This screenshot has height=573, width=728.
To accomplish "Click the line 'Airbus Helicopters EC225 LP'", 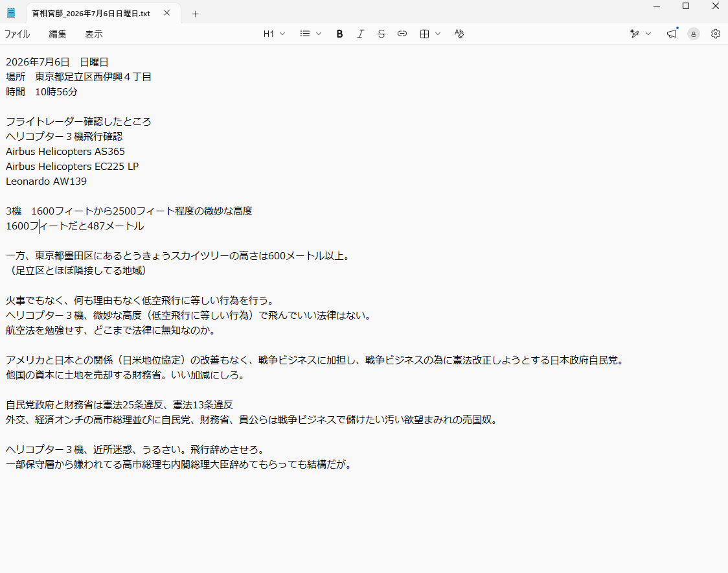I will (x=73, y=167).
